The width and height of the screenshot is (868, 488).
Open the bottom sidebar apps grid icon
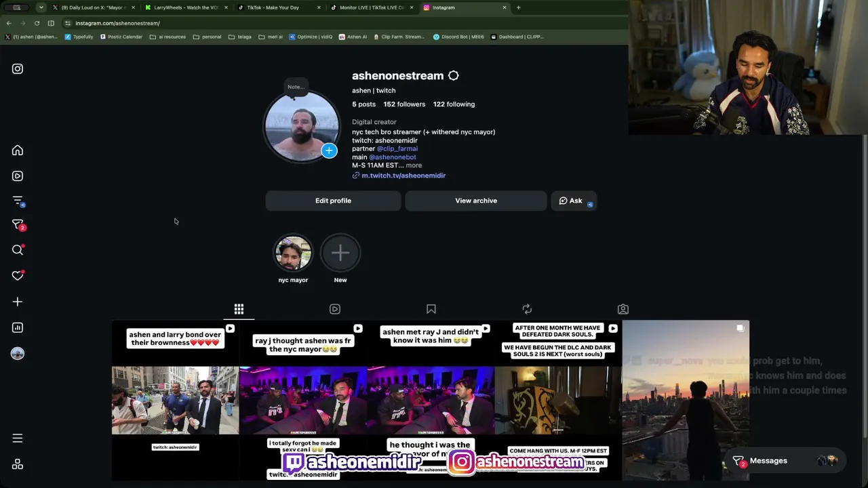pyautogui.click(x=18, y=464)
